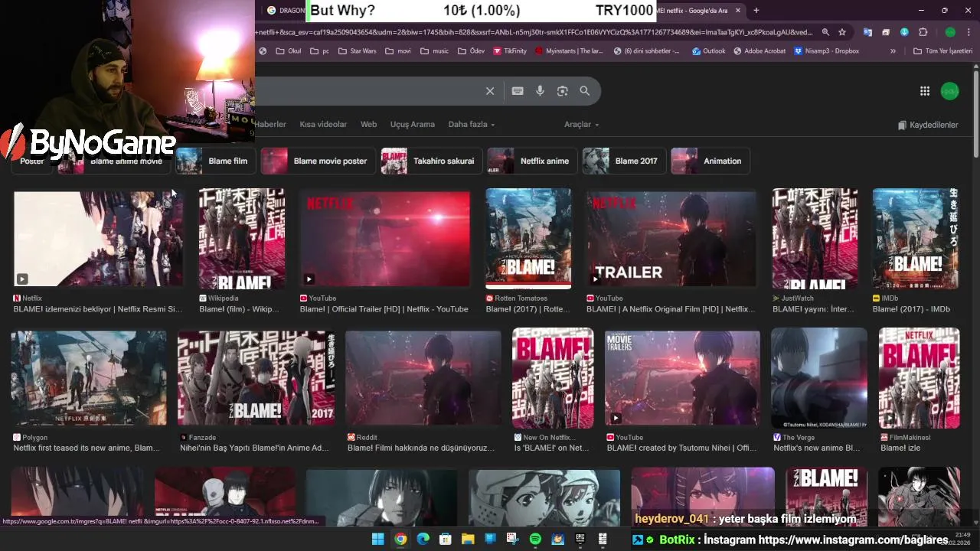Select the Blame movie poster chip
The height and width of the screenshot is (551, 980).
coord(318,161)
